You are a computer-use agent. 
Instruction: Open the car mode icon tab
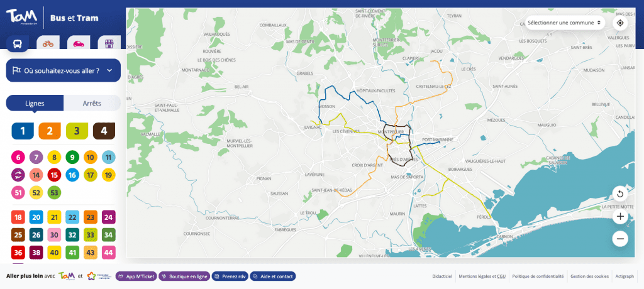79,43
